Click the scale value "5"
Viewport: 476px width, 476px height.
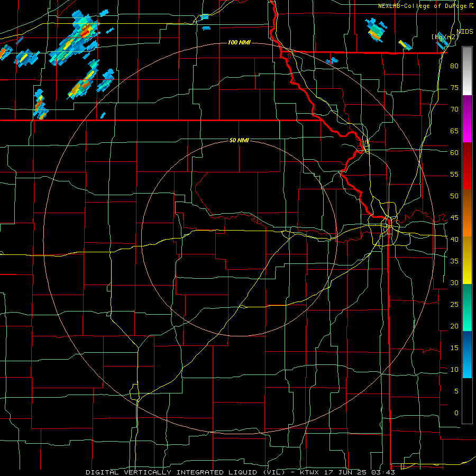pos(456,391)
